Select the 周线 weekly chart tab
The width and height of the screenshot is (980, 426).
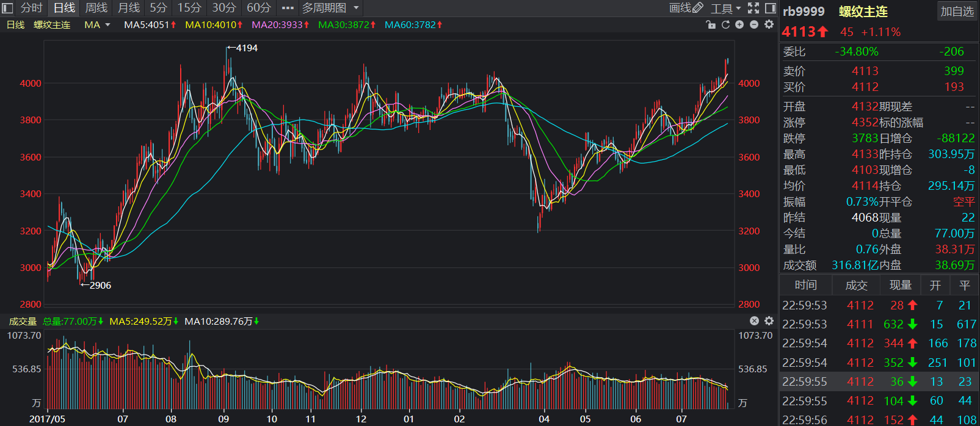tap(96, 8)
